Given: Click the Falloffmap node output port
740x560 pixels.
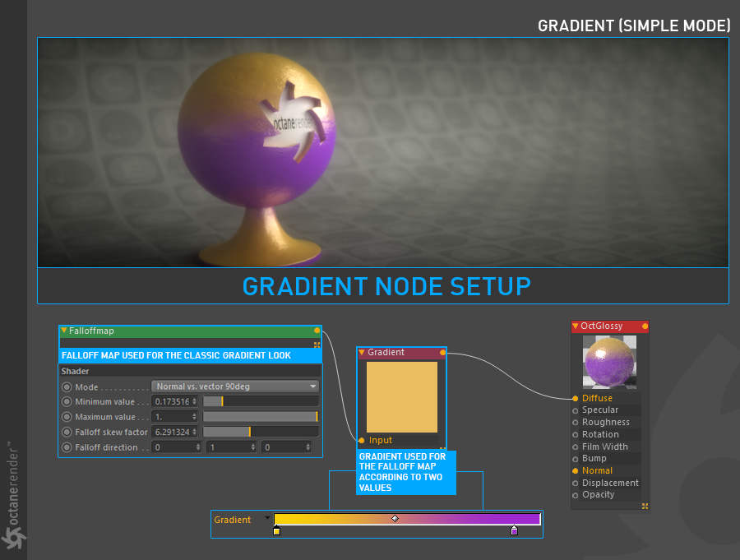Looking at the screenshot, I should 317,331.
